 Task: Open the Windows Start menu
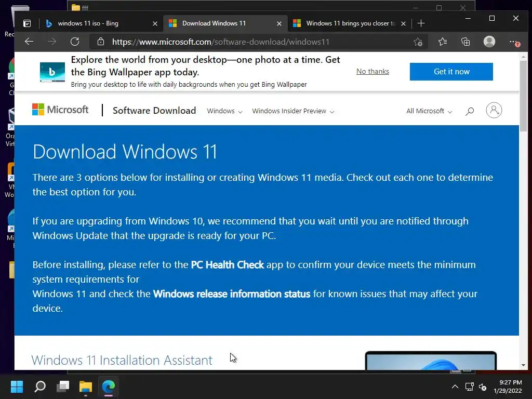point(17,387)
